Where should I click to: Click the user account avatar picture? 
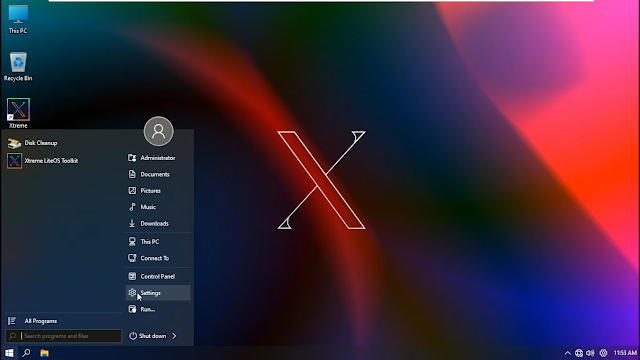[158, 131]
